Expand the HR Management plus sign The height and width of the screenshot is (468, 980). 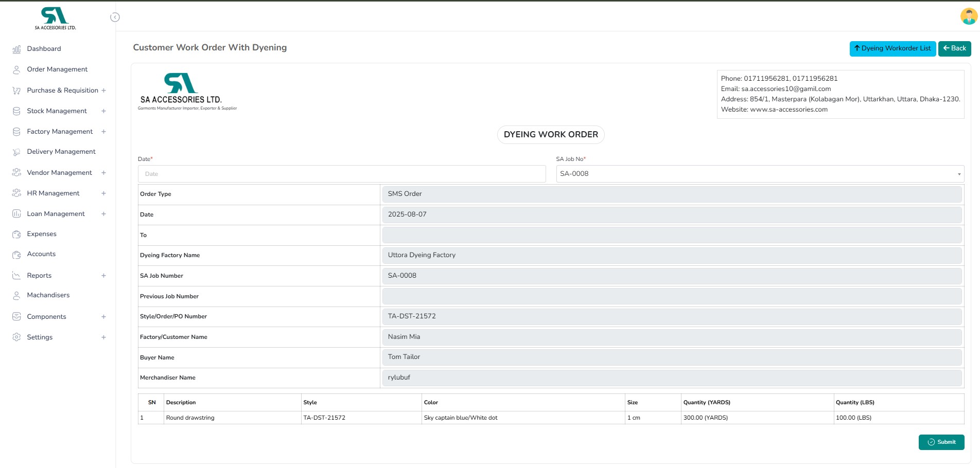point(103,193)
